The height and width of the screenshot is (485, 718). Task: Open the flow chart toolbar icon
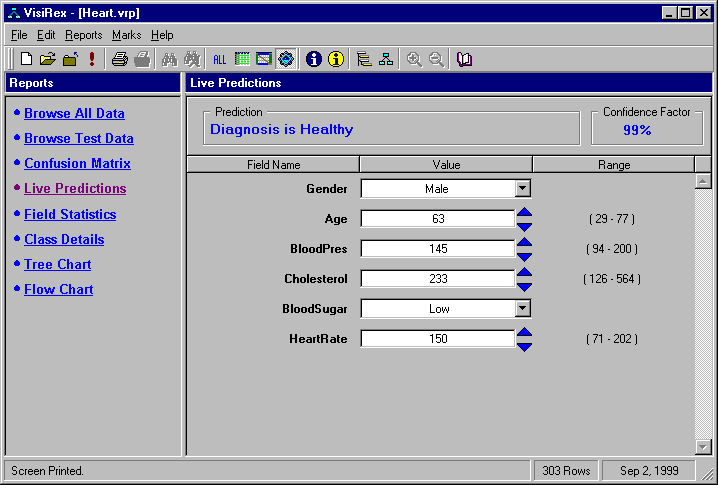[x=386, y=59]
